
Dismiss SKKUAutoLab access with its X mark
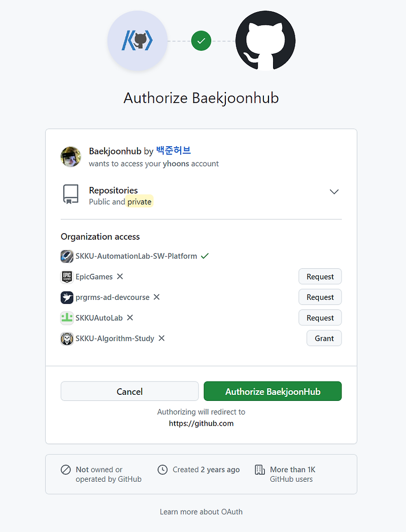point(129,318)
